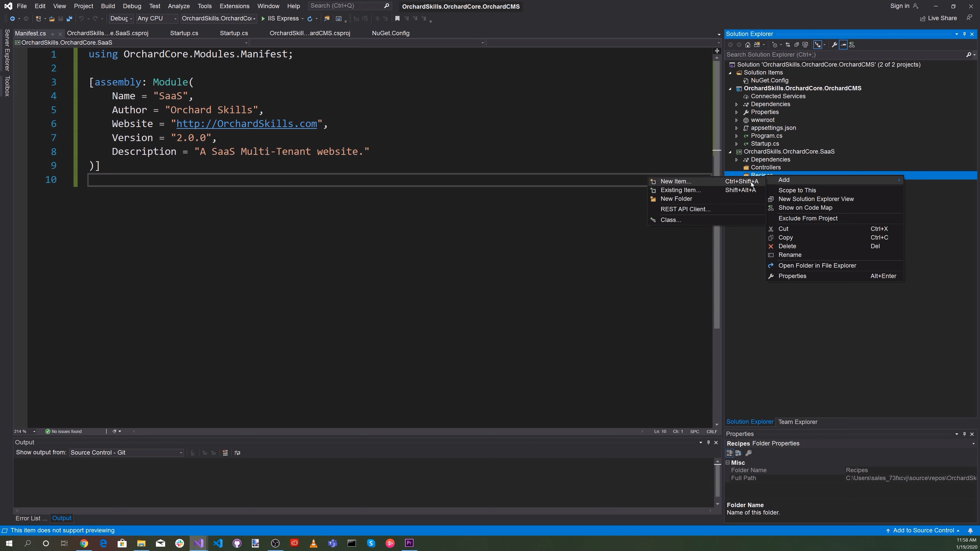Open the File menu
The image size is (980, 551).
click(x=22, y=6)
